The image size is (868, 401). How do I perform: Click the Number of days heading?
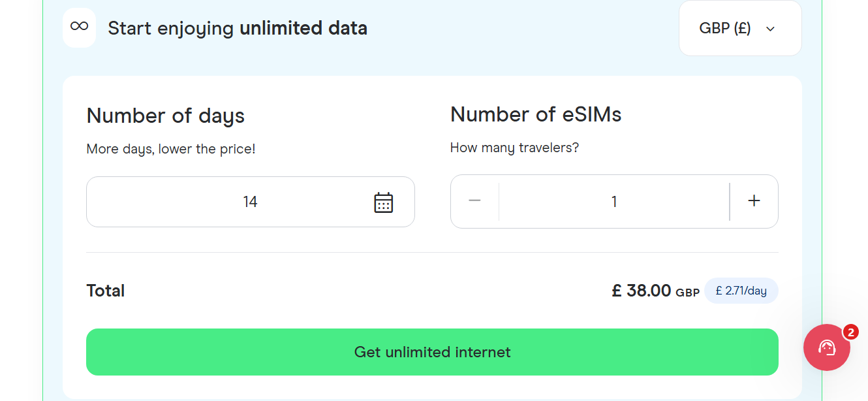pos(165,116)
